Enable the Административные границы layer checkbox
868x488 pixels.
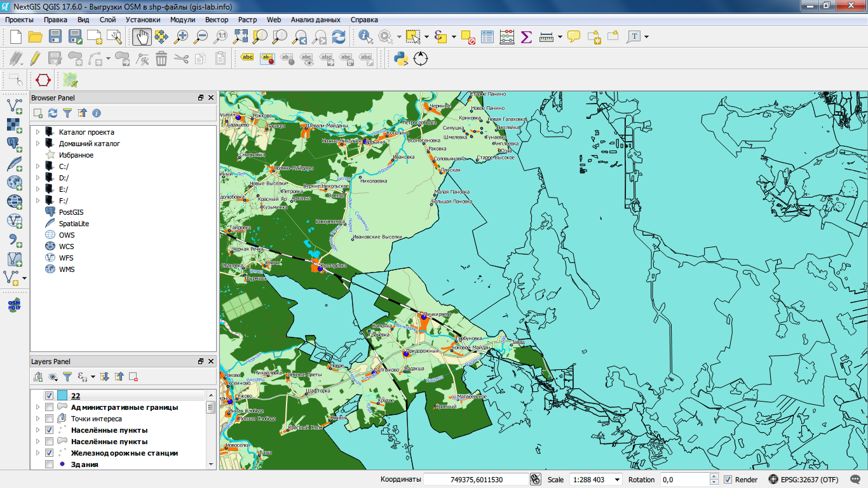tap(49, 407)
